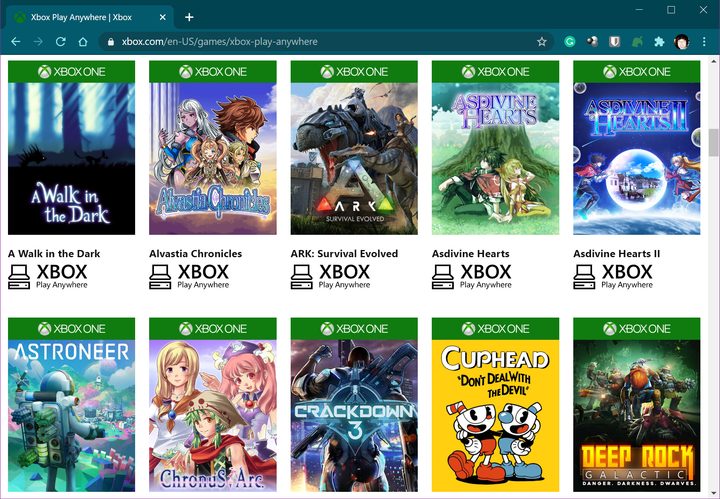Open the Chrome three-dot menu

704,42
